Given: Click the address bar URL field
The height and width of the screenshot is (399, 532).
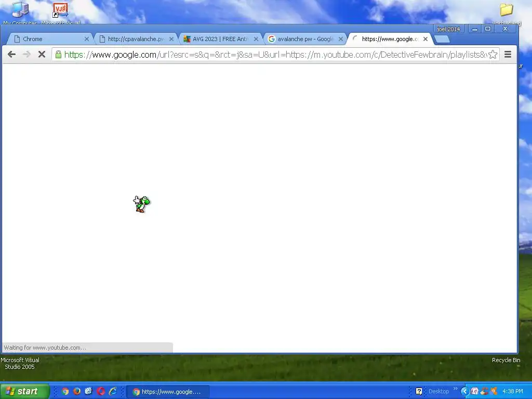Looking at the screenshot, I should click(x=275, y=54).
